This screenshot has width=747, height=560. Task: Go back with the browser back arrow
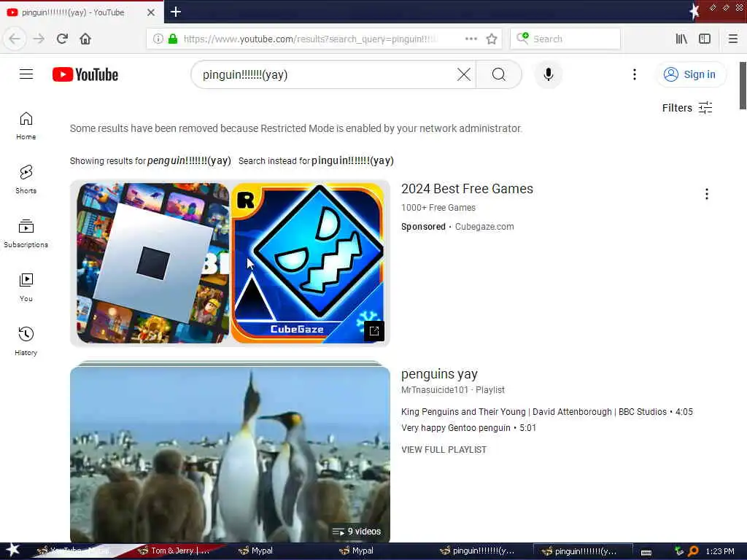point(15,39)
